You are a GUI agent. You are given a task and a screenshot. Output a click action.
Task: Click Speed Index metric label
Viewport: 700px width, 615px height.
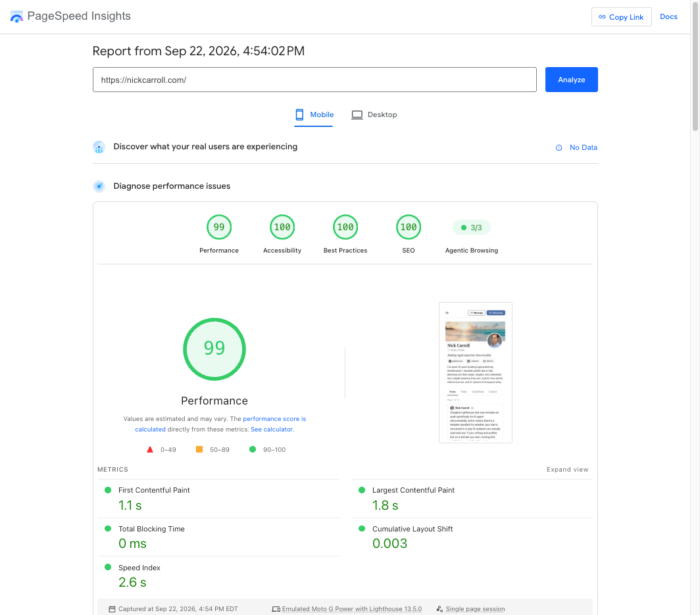[x=139, y=568]
